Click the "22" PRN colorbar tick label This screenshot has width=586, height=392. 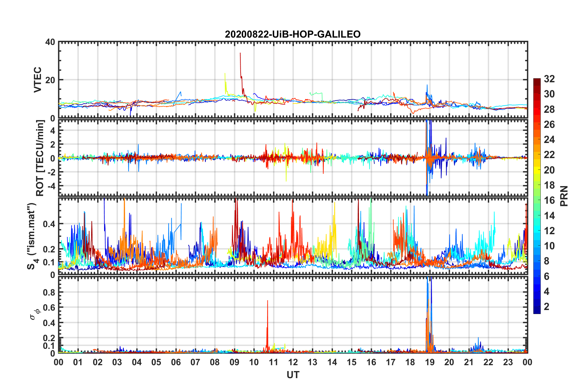pos(549,155)
